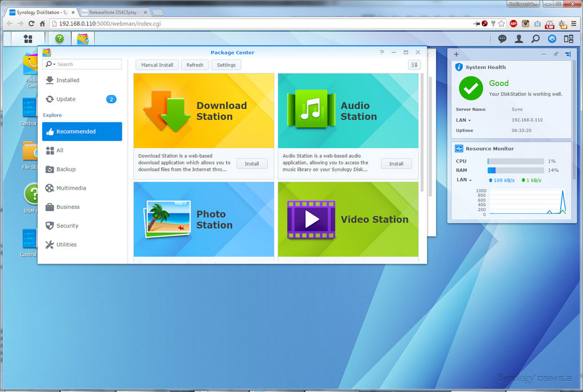583x392 pixels.
Task: Click the RAM usage bar
Action: click(516, 170)
